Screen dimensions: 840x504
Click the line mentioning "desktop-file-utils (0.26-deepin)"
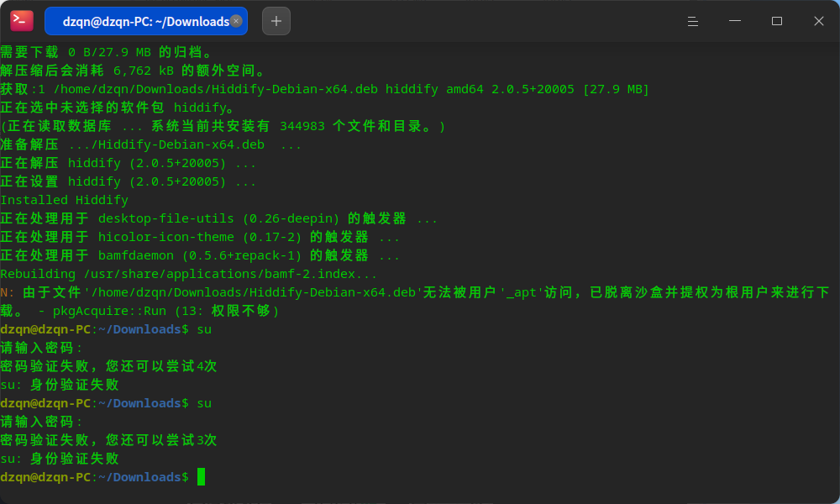218,218
